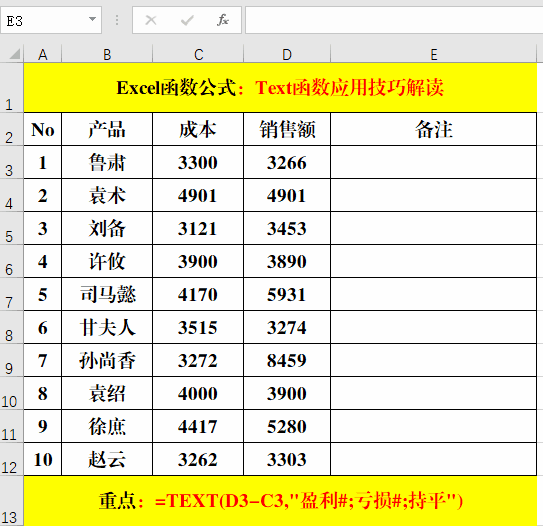Click the '成本' header cell
This screenshot has width=543, height=526.
198,129
